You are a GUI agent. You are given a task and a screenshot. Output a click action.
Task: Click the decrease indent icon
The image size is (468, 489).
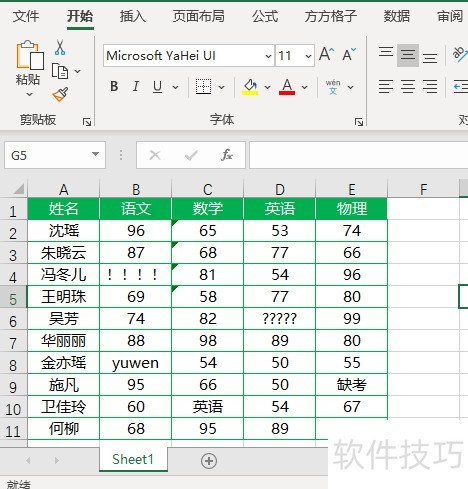point(461,87)
